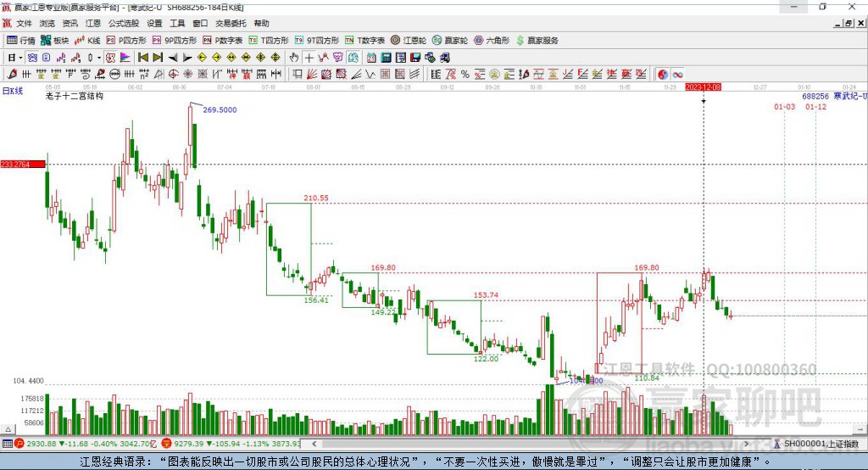
Task: Click the red floppy save icon
Action: [415, 58]
